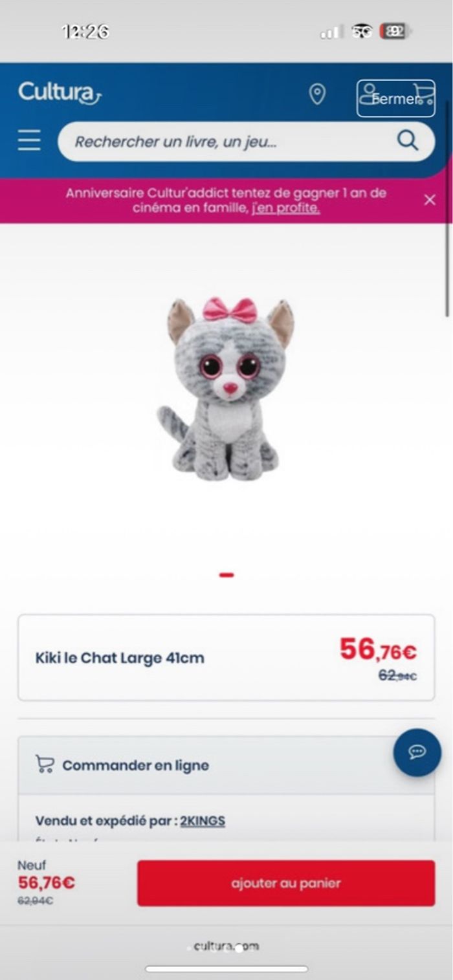Expand the Commander en ligne section
This screenshot has width=453, height=980.
click(226, 765)
